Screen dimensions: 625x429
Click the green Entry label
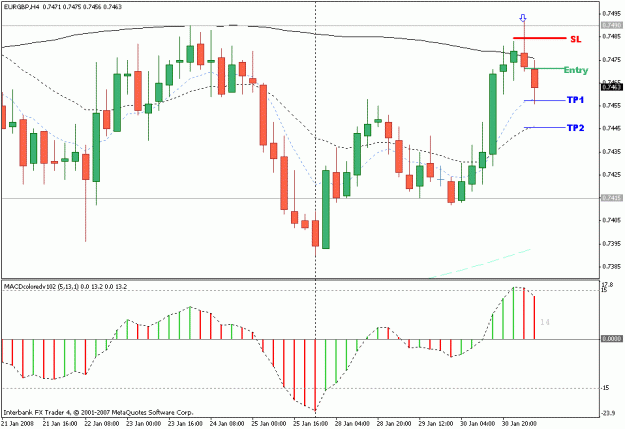576,70
